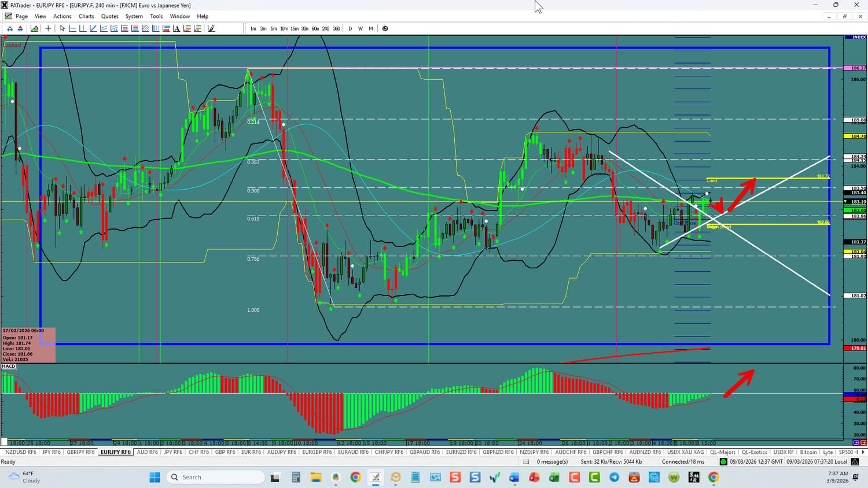Switch to 60m timeframe
868x488 pixels.
(x=315, y=28)
